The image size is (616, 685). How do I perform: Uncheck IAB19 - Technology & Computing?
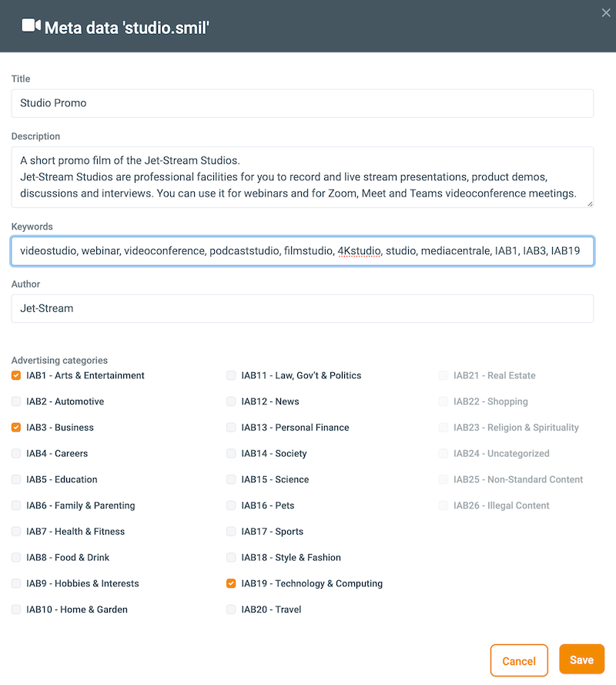click(231, 583)
